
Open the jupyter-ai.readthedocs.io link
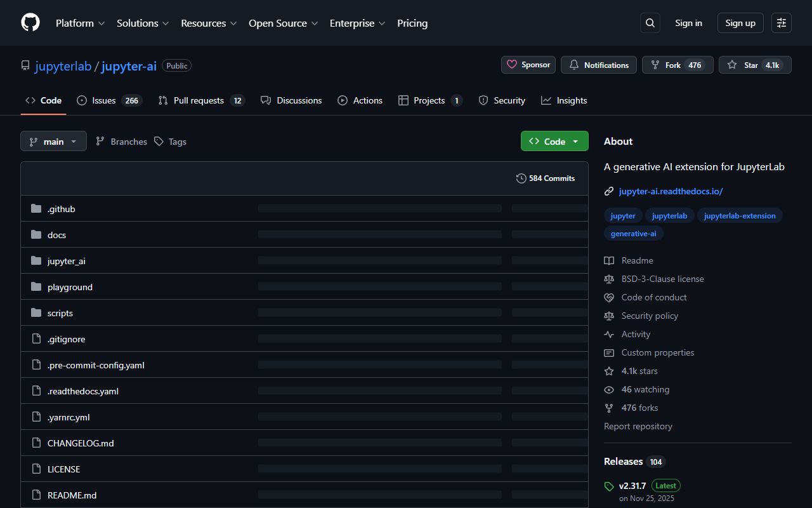coord(671,191)
